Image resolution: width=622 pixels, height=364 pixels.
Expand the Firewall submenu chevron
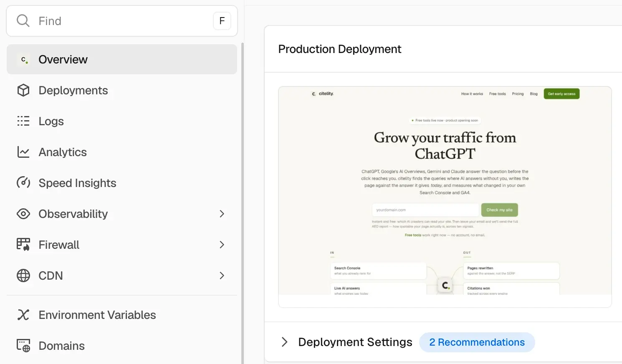coord(222,245)
